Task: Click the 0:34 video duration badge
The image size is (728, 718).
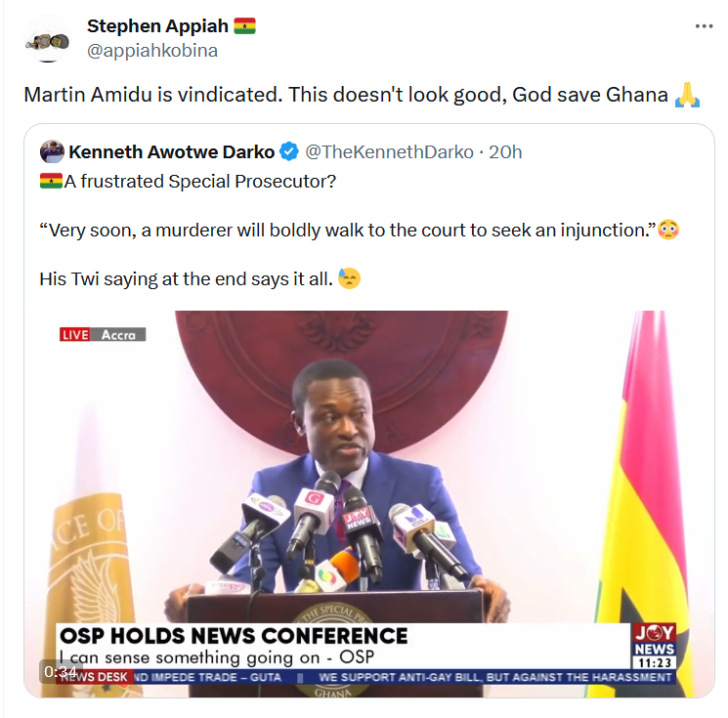Action: pos(61,671)
